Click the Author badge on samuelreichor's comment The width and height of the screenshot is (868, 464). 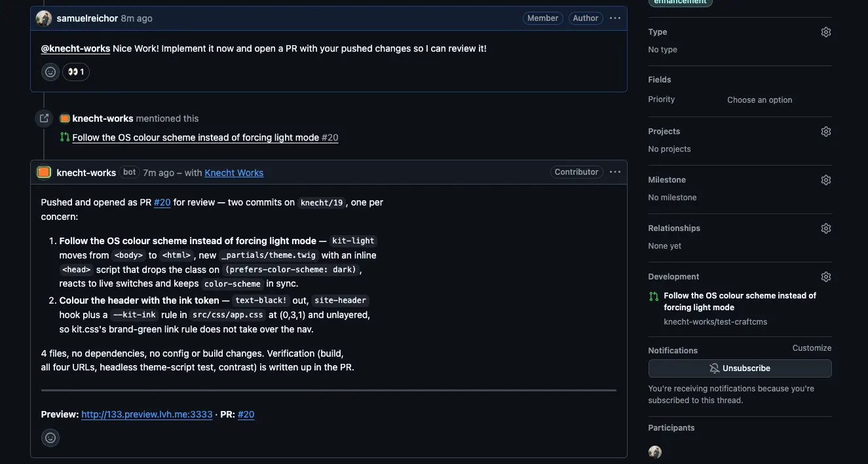tap(586, 18)
